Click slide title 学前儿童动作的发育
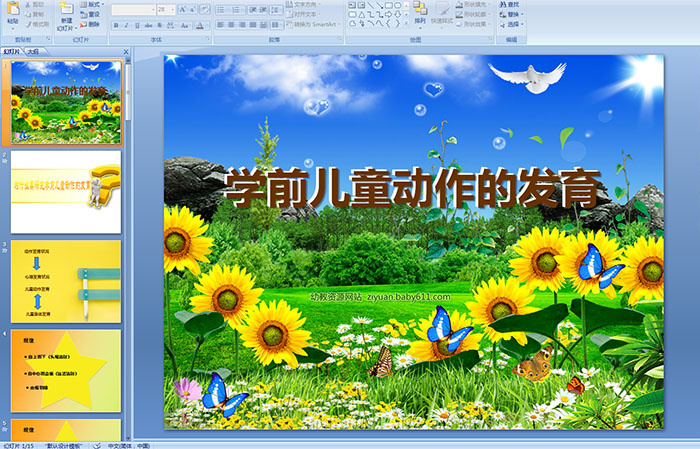The height and width of the screenshot is (449, 700). coord(412,189)
